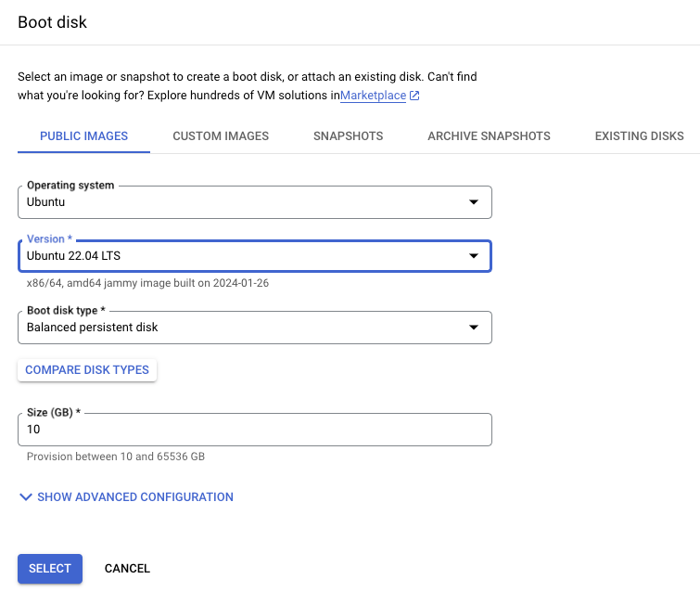The image size is (700, 592).
Task: Switch to the CUSTOM IMAGES tab
Action: 221,136
